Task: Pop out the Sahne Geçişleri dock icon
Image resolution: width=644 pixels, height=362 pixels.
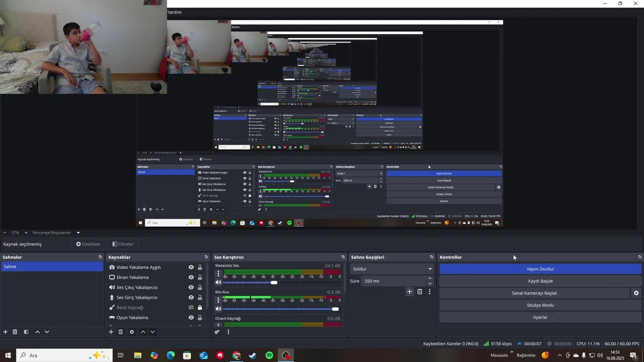Action: (x=431, y=257)
